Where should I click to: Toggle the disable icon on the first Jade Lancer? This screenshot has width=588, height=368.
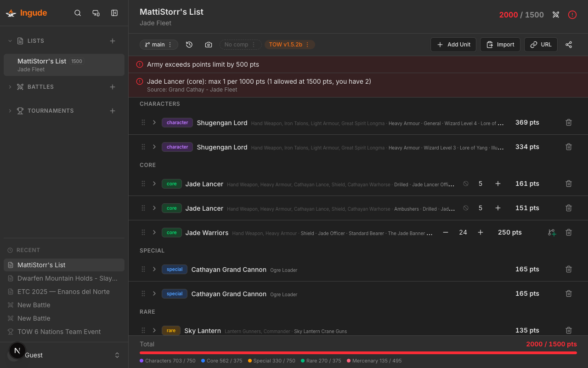(466, 183)
